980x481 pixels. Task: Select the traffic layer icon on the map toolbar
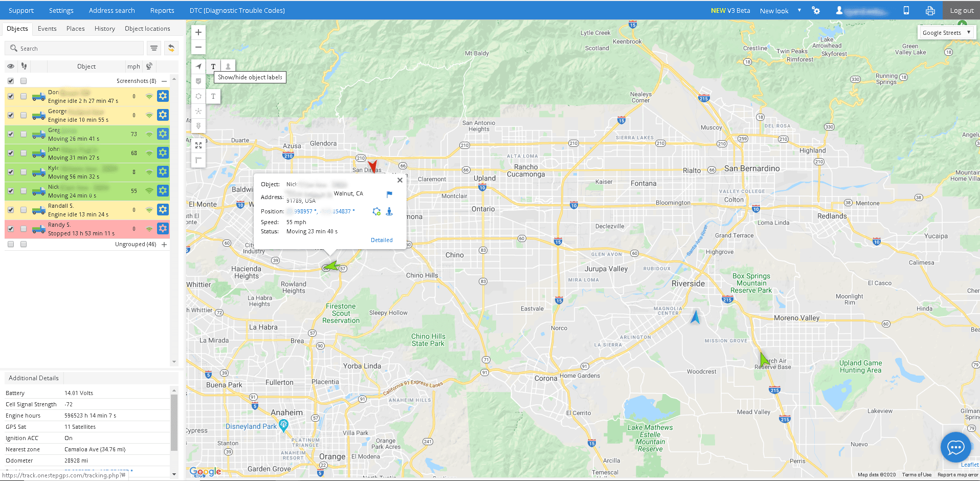(x=198, y=126)
